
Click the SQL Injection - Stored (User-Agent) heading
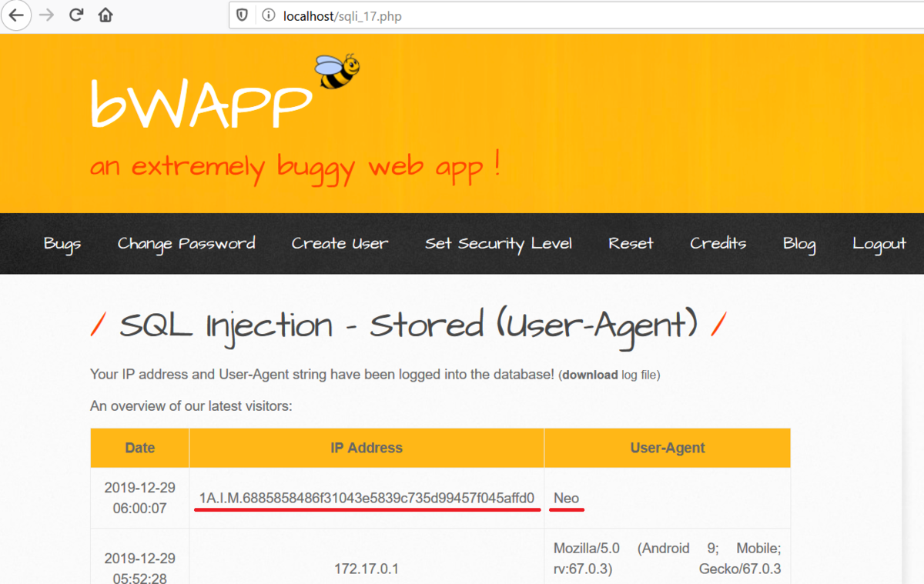tap(408, 325)
